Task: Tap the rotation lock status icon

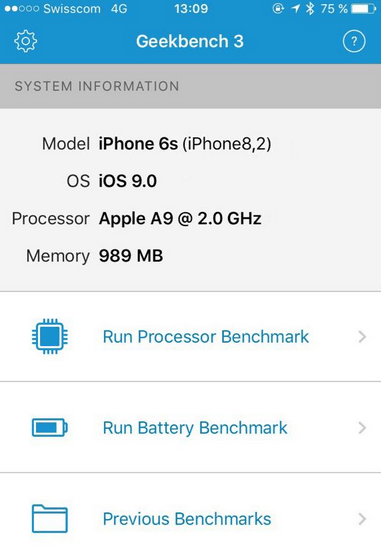Action: (x=278, y=9)
